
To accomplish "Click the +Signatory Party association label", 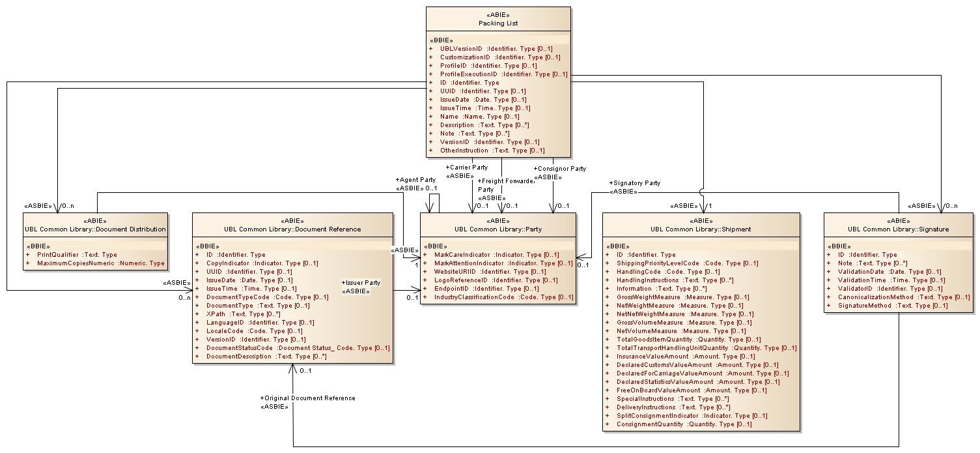I will coord(634,183).
